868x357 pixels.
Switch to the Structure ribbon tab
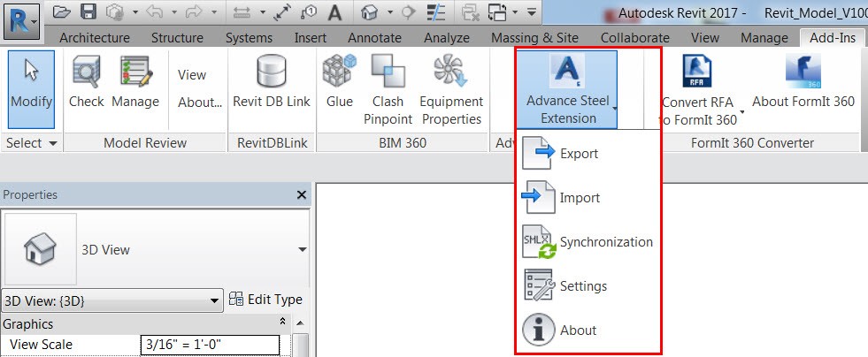coord(177,38)
